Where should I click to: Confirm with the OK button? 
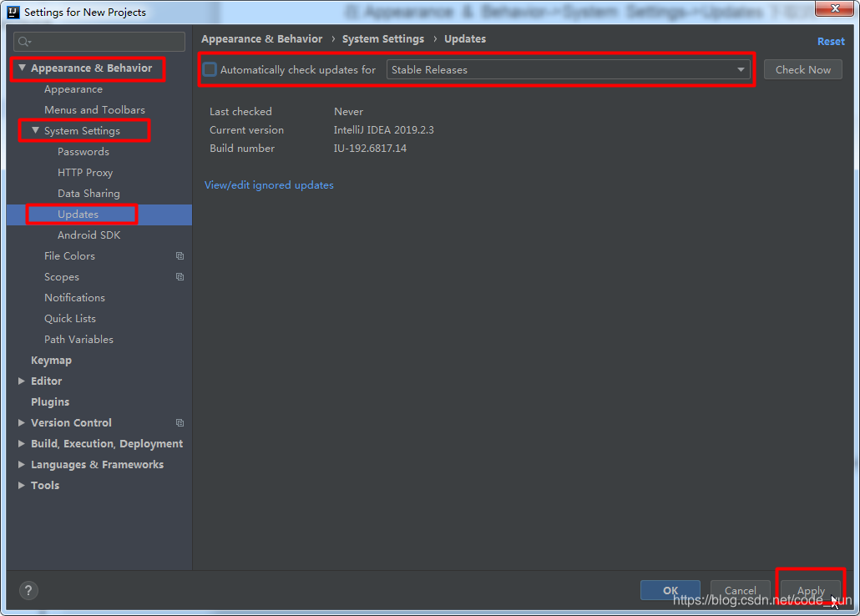tap(670, 590)
